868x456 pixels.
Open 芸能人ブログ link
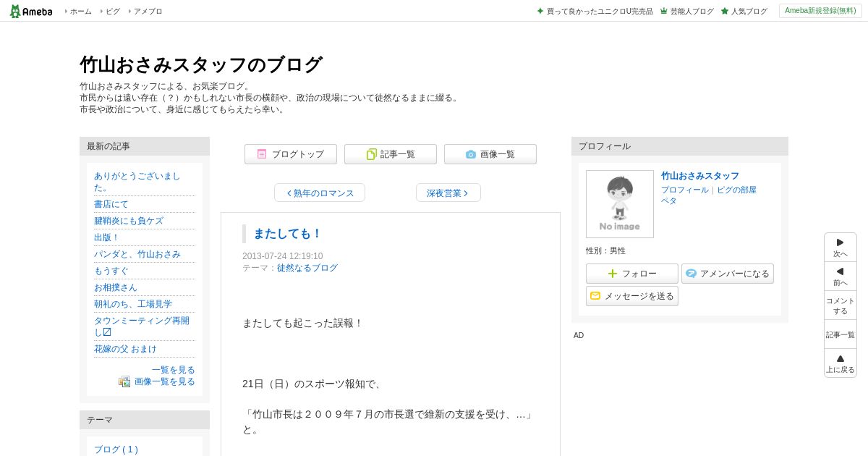[686, 11]
